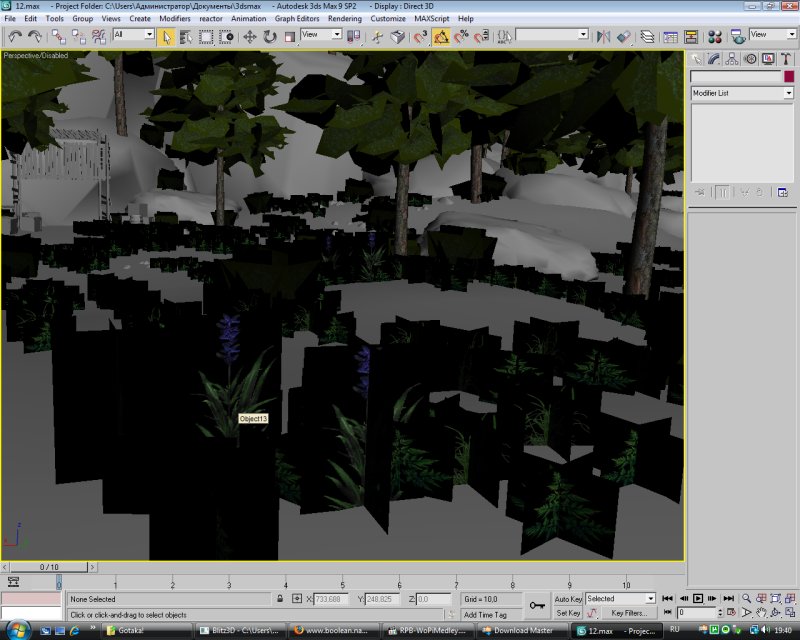Click the object color swatch
Screen dimensions: 800x640
click(x=788, y=76)
